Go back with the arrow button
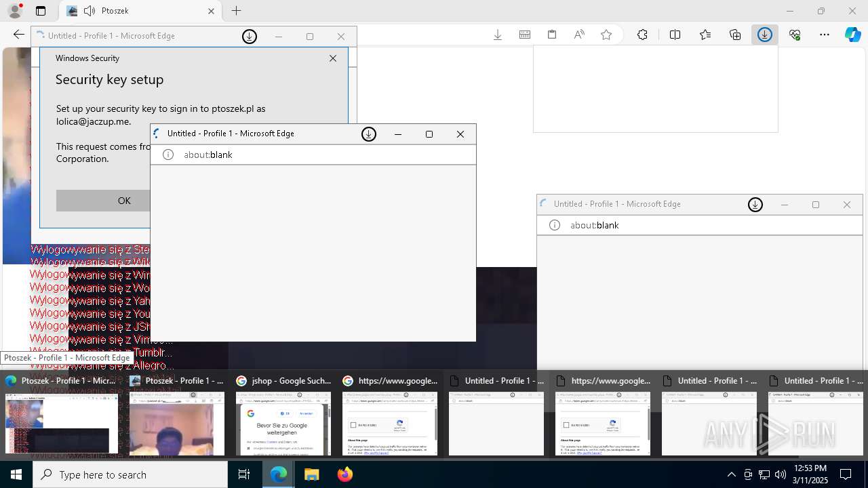This screenshot has width=868, height=488. point(19,35)
